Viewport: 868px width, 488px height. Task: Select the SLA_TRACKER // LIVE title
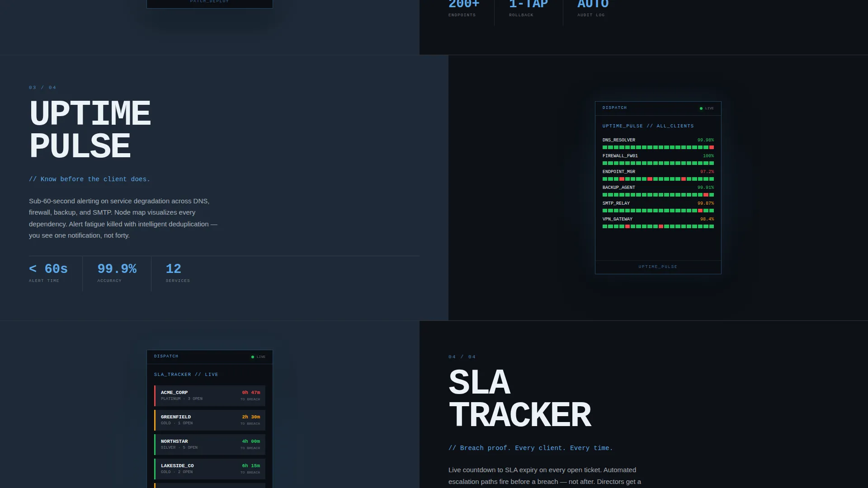[x=186, y=375]
